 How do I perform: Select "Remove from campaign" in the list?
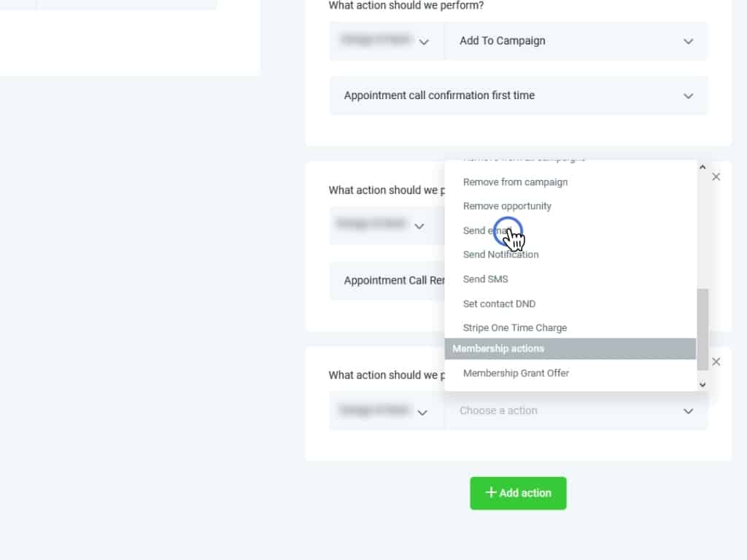[515, 182]
